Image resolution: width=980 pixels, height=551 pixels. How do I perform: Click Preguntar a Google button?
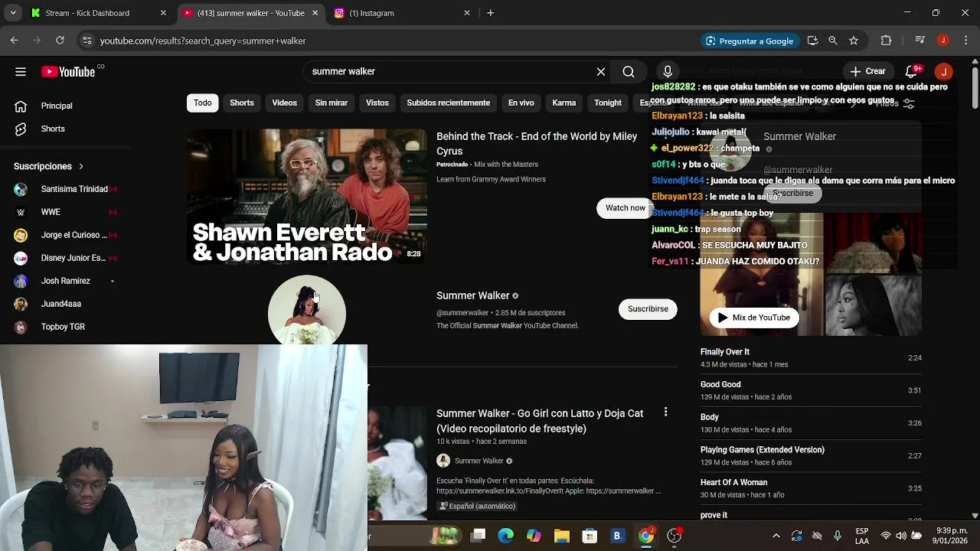[750, 41]
